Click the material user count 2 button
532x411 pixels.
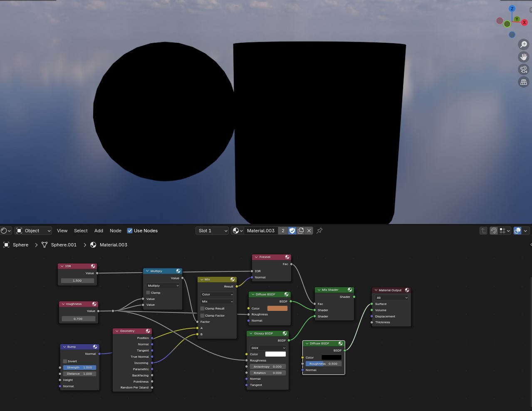(283, 231)
